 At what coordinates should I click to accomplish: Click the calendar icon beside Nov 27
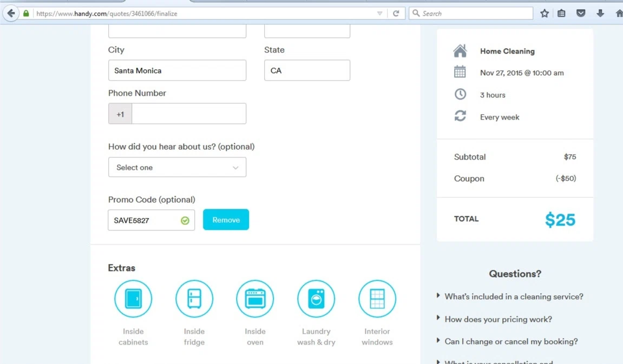(460, 72)
